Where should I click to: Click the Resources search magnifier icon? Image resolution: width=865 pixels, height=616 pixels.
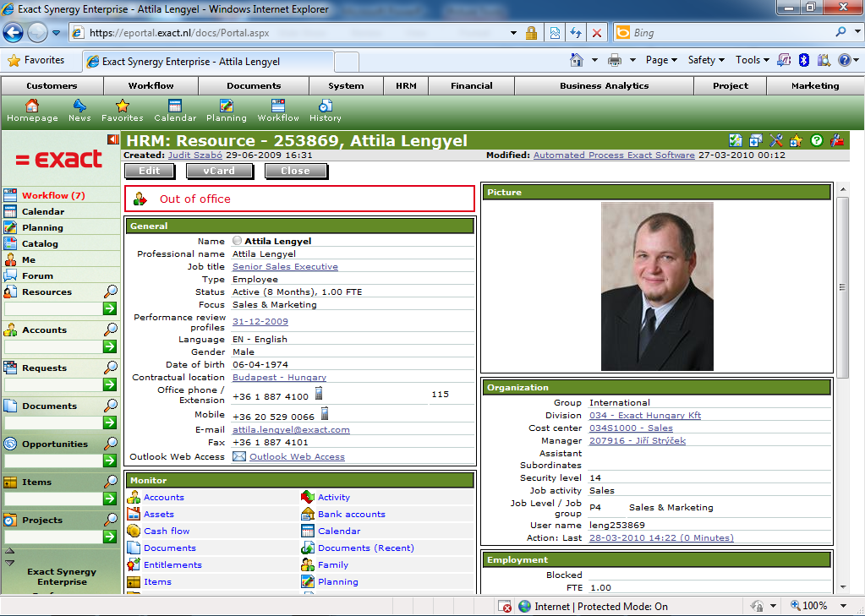click(111, 292)
